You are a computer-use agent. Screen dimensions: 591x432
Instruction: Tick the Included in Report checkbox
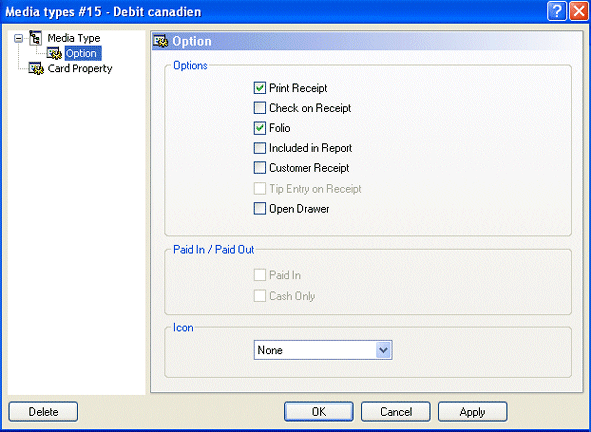pyautogui.click(x=260, y=148)
